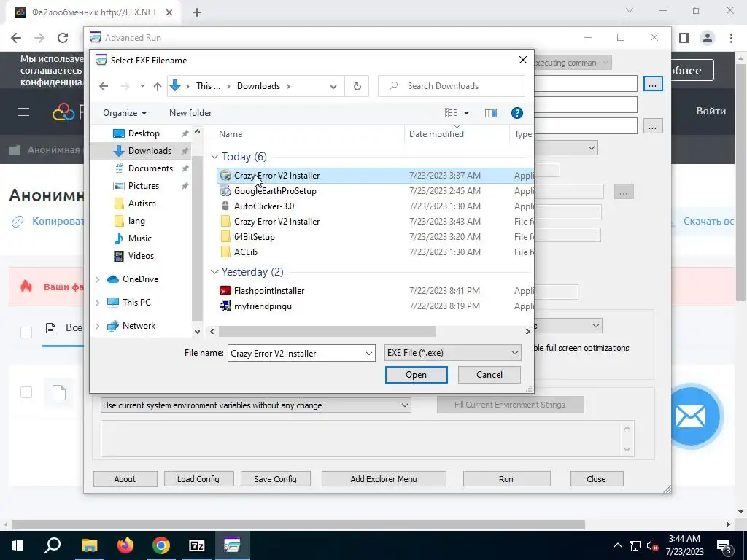Open the FEX.NET hamburger menu

click(23, 112)
